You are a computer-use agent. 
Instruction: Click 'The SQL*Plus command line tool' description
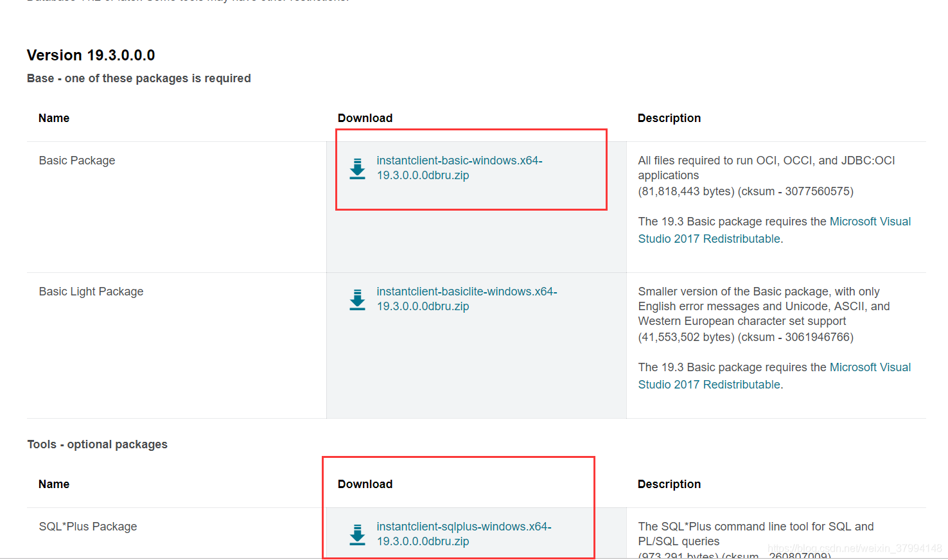click(756, 534)
